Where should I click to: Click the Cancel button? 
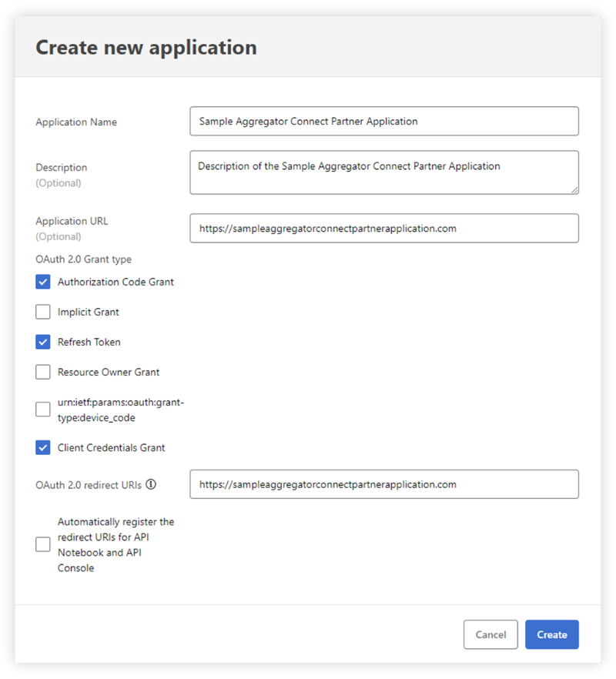tap(490, 634)
